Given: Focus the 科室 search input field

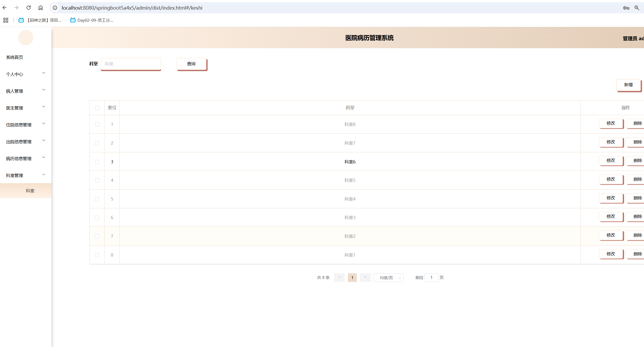Looking at the screenshot, I should click(x=131, y=64).
